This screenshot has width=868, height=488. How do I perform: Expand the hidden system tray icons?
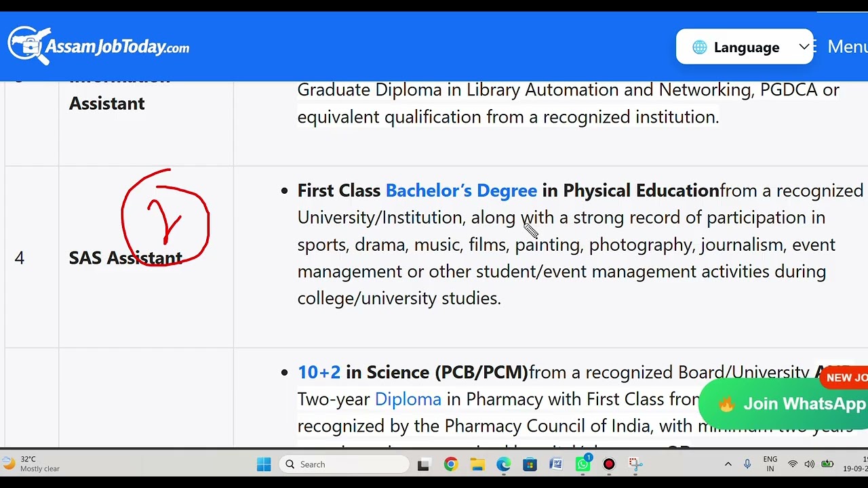tap(728, 464)
